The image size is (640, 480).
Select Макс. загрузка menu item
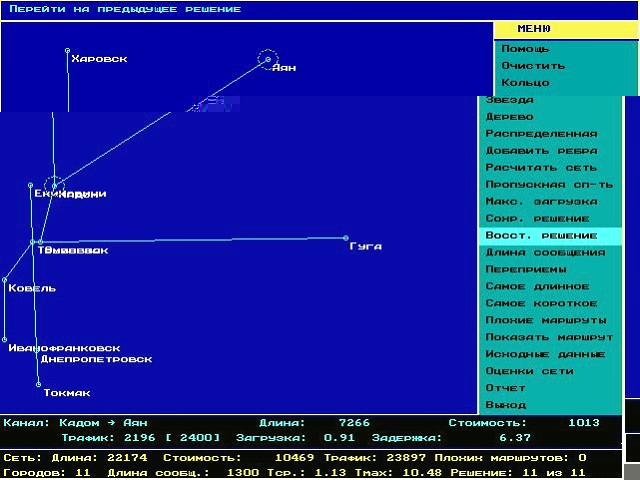541,202
